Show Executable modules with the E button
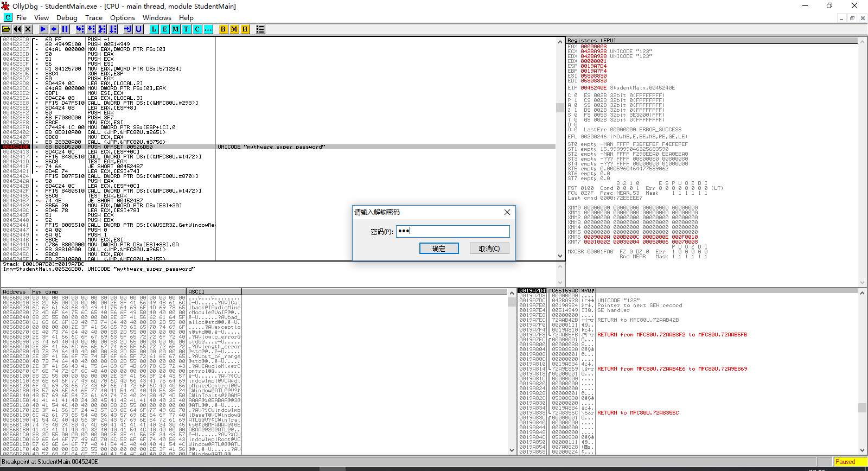This screenshot has height=471, width=868. [x=165, y=29]
